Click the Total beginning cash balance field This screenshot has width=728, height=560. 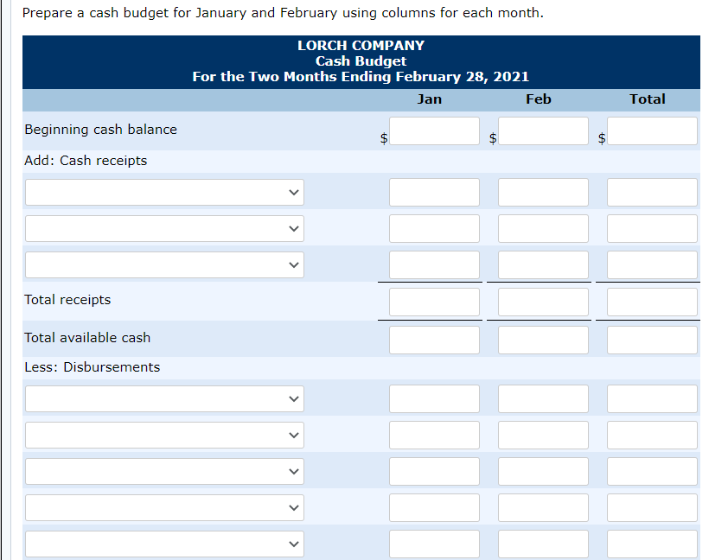[652, 130]
